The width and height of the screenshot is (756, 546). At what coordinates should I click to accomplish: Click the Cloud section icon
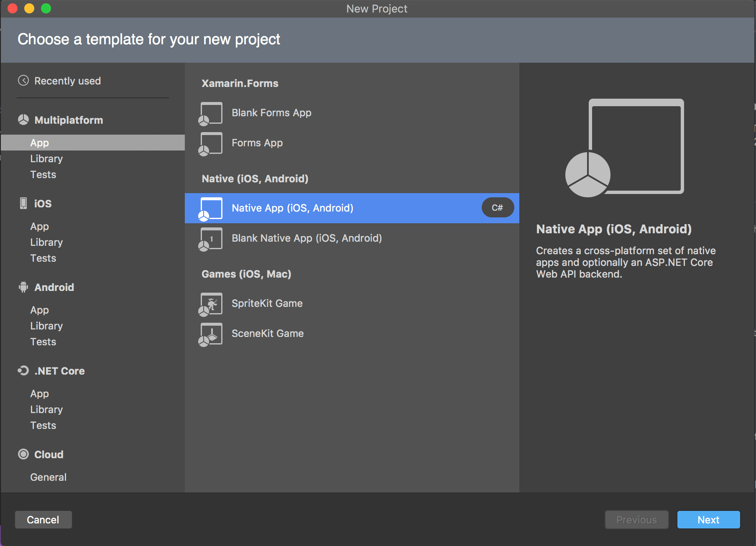pos(23,454)
